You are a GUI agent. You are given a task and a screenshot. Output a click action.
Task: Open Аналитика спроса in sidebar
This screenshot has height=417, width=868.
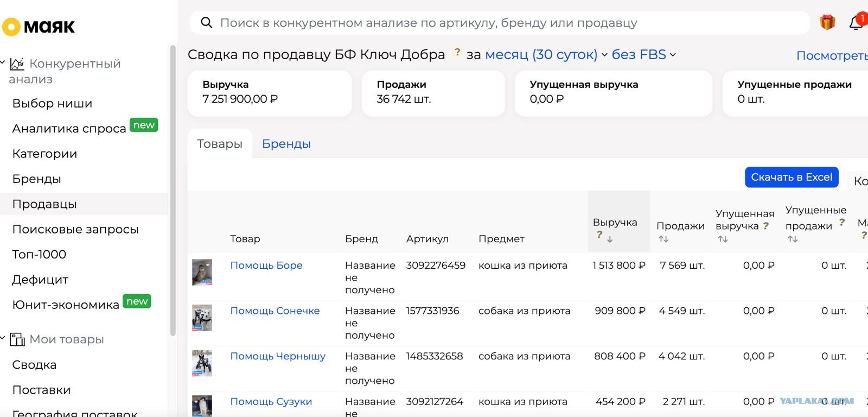(x=69, y=129)
